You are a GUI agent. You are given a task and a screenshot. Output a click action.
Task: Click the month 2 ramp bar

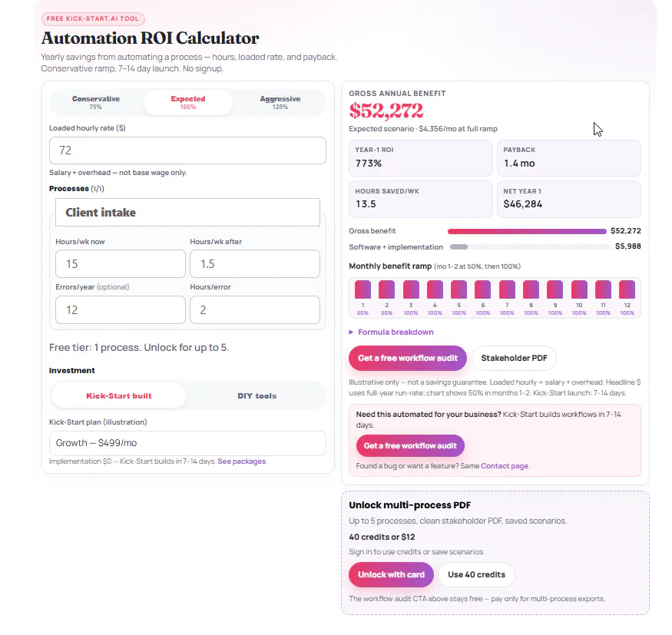pos(386,289)
